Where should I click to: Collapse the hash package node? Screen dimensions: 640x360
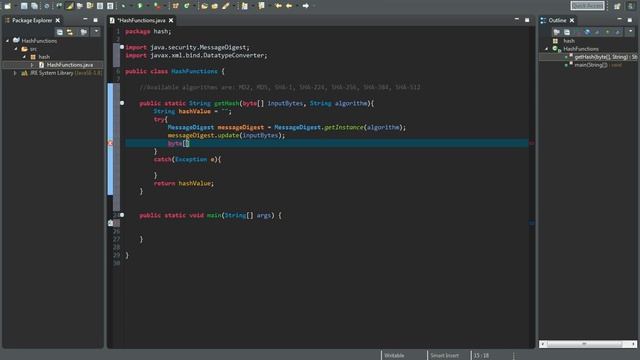(24, 57)
